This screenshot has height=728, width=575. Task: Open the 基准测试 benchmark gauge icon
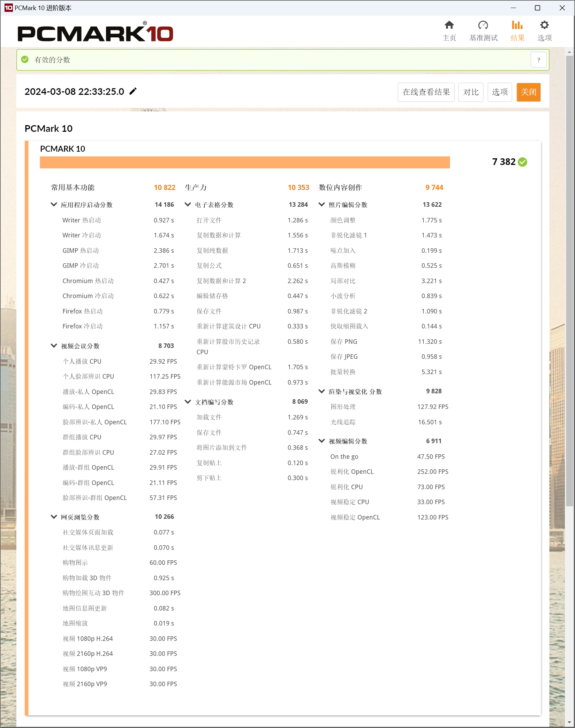(x=483, y=25)
